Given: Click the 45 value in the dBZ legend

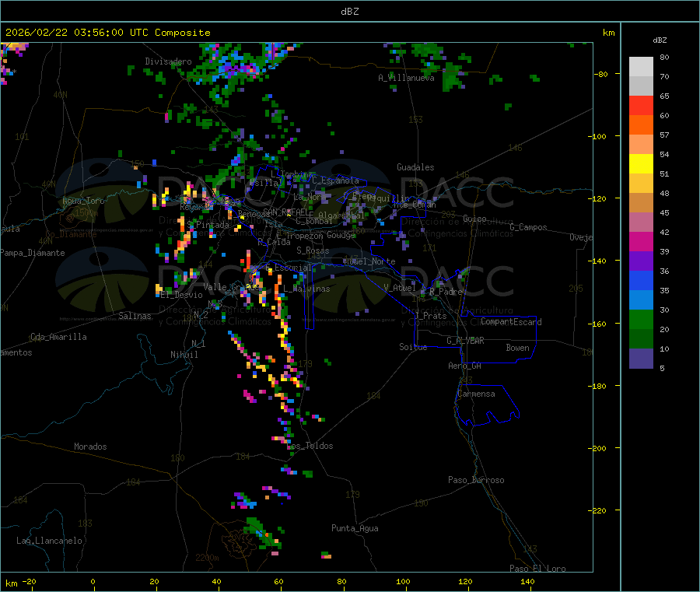Looking at the screenshot, I should pos(664,213).
